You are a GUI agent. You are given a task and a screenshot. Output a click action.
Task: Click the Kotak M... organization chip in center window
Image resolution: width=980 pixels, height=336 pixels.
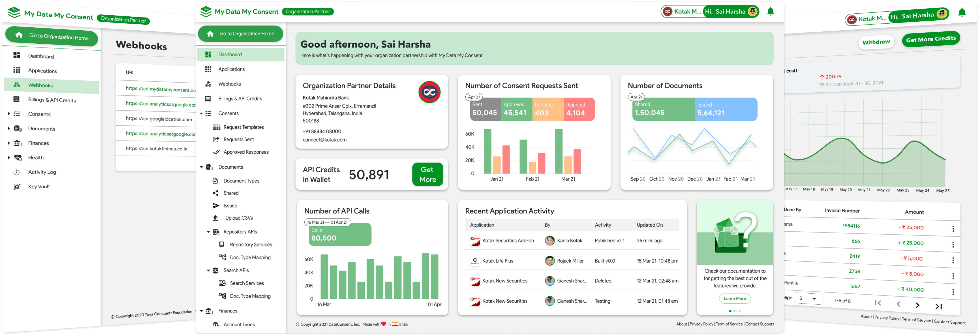pyautogui.click(x=682, y=12)
